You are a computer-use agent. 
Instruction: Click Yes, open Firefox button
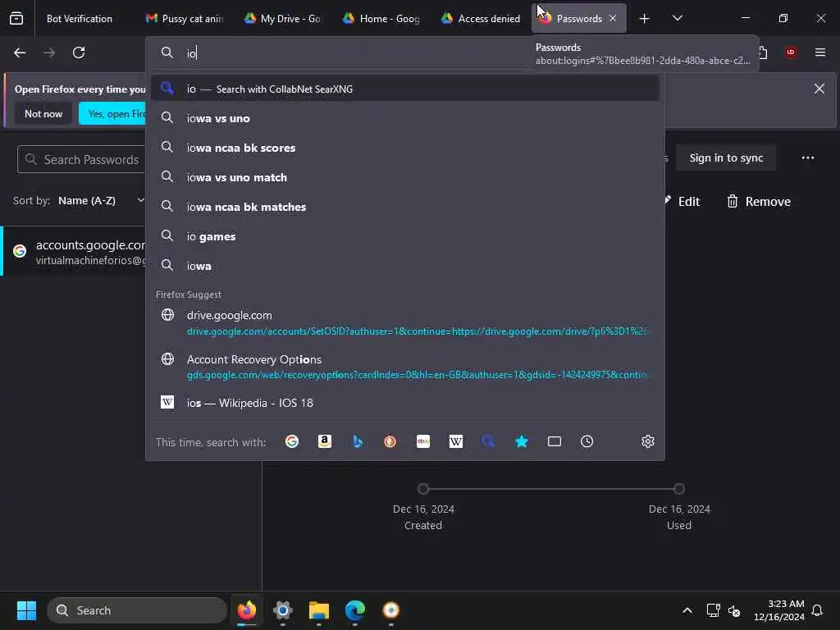click(112, 113)
